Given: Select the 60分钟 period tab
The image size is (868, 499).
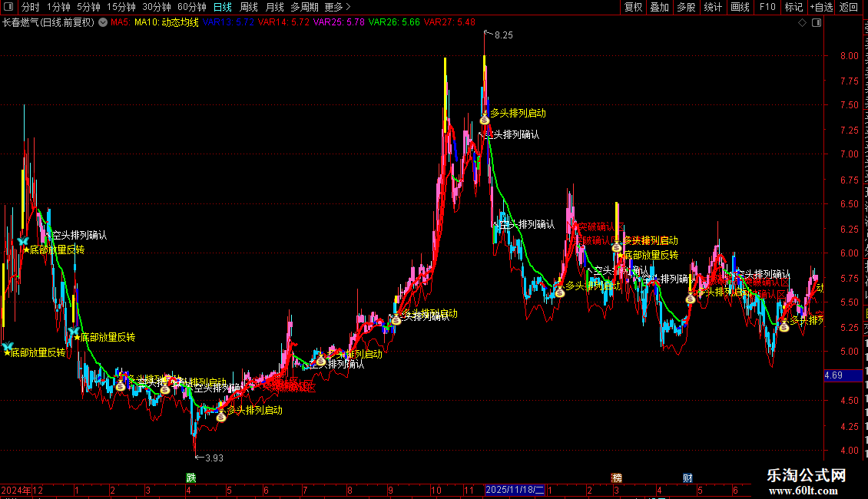Looking at the screenshot, I should 191,7.
